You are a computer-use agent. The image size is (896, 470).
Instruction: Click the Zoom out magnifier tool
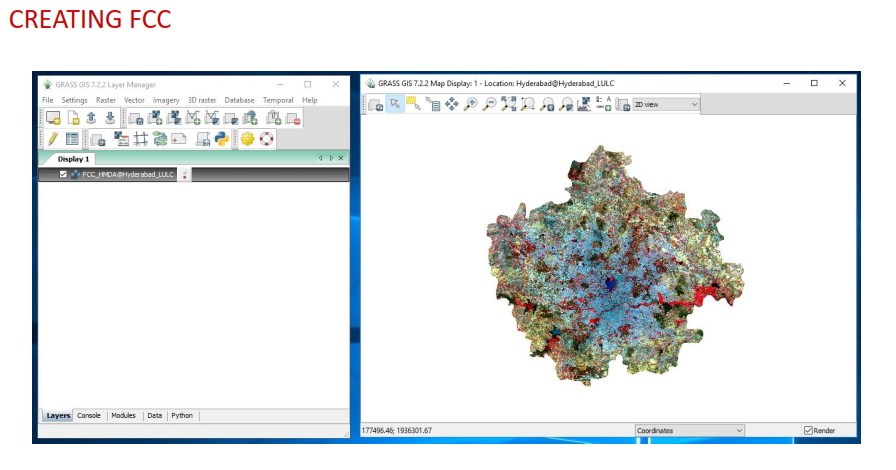pyautogui.click(x=489, y=104)
